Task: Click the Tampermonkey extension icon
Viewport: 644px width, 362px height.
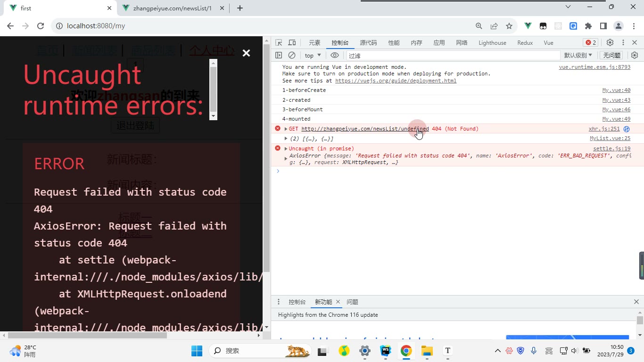Action: [x=543, y=26]
